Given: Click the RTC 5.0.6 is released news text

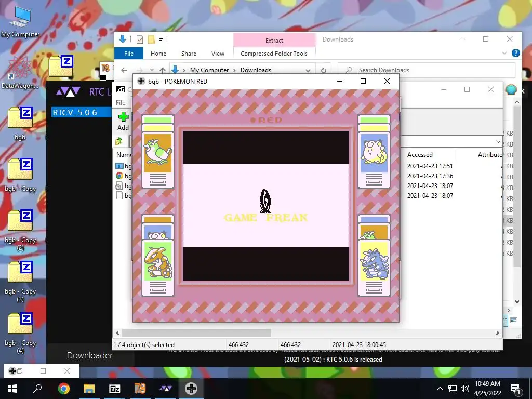Looking at the screenshot, I should 333,360.
